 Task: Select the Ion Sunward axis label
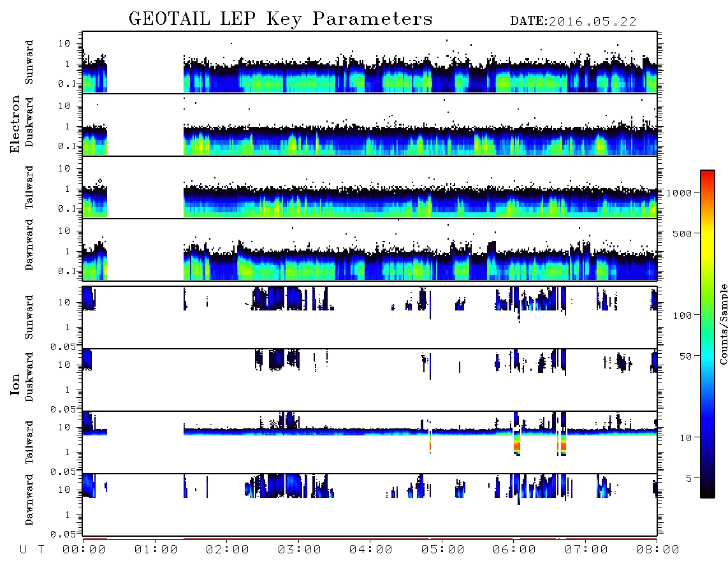tap(29, 317)
